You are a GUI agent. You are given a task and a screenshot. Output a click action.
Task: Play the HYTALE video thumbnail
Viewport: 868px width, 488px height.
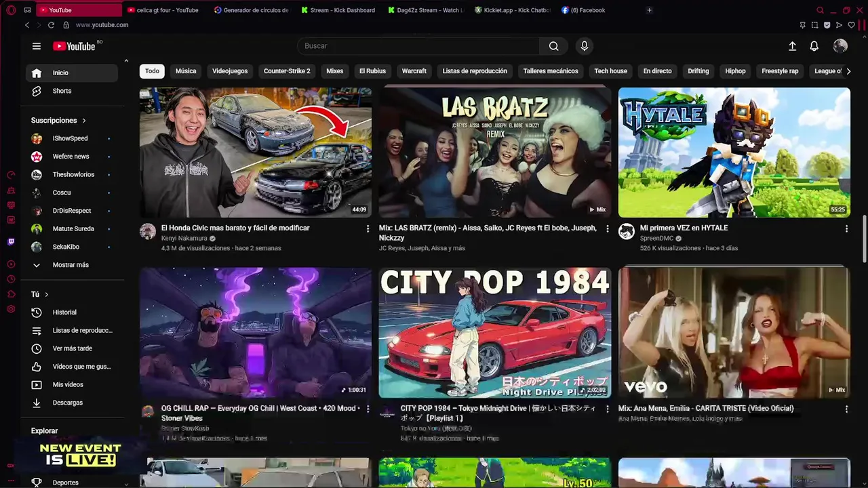point(734,152)
